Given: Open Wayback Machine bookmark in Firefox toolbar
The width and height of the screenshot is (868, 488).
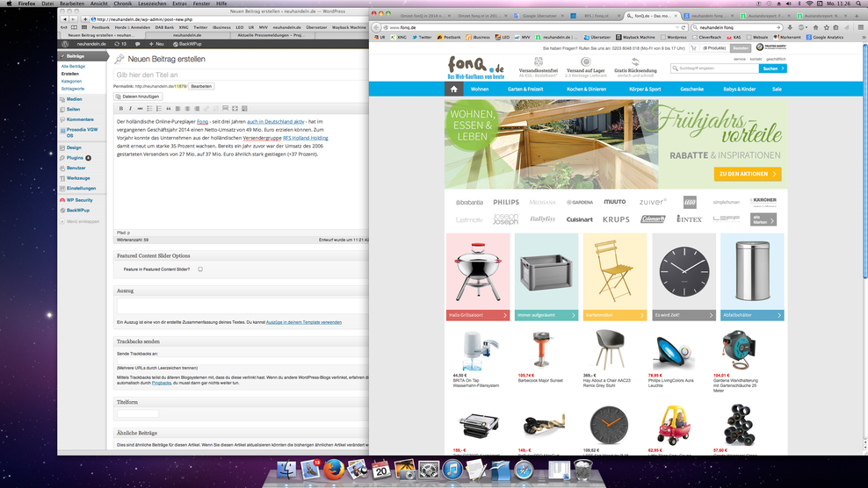Looking at the screenshot, I should [x=635, y=37].
